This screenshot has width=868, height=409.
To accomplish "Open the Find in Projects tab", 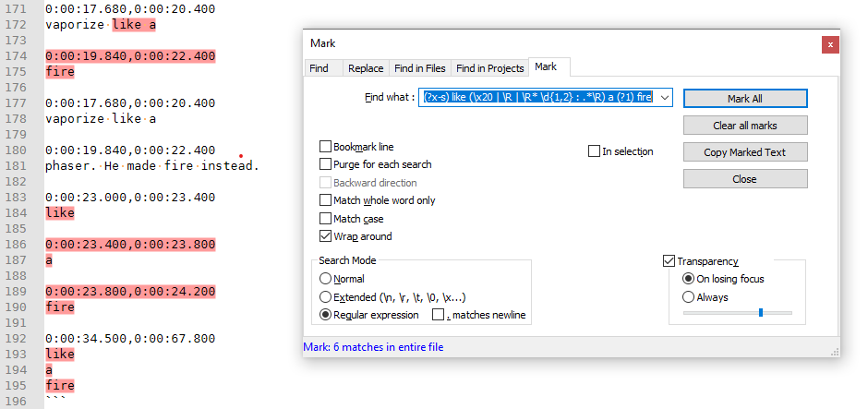I will (x=490, y=68).
